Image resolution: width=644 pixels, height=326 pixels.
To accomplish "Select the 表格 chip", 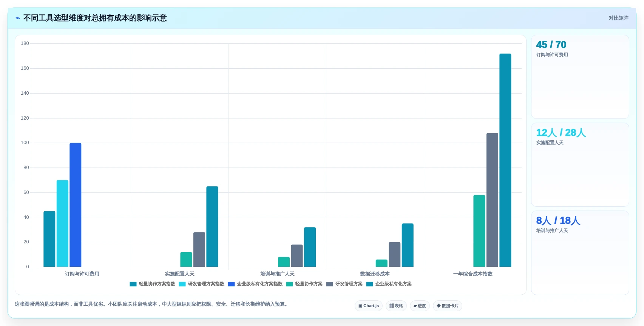I will click(x=396, y=306).
